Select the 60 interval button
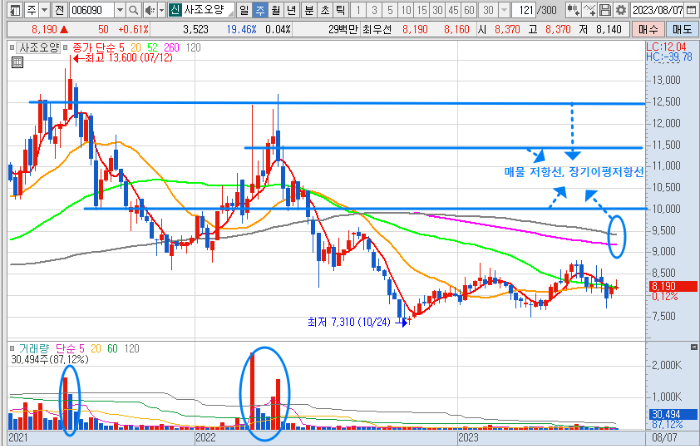Viewport: 700px width, 446px height. click(469, 10)
